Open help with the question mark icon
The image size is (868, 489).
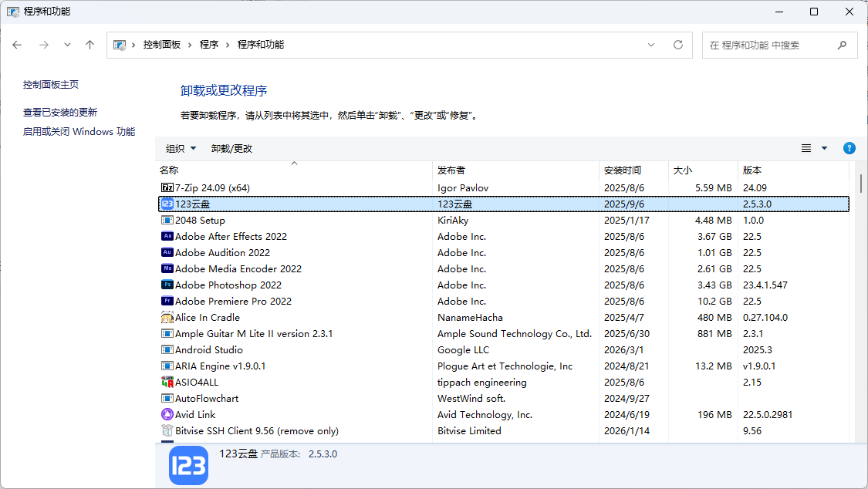(x=849, y=148)
